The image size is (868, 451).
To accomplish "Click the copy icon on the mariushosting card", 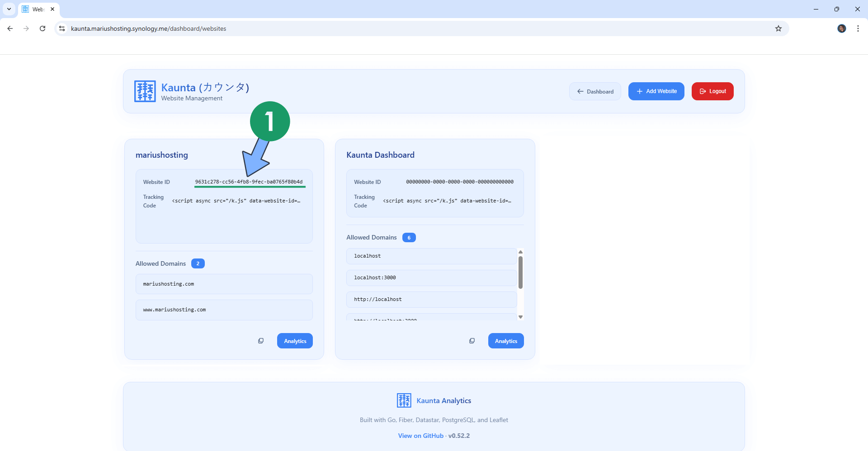I will [x=261, y=341].
